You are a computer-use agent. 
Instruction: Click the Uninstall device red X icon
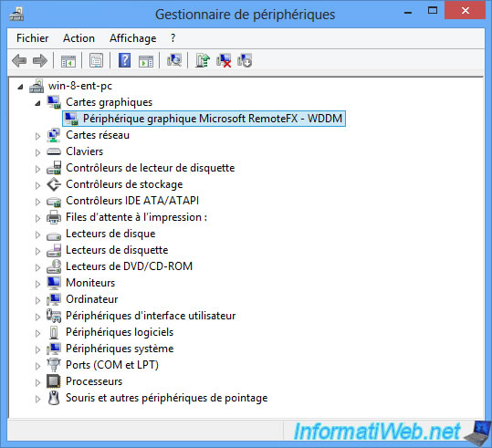[x=224, y=60]
